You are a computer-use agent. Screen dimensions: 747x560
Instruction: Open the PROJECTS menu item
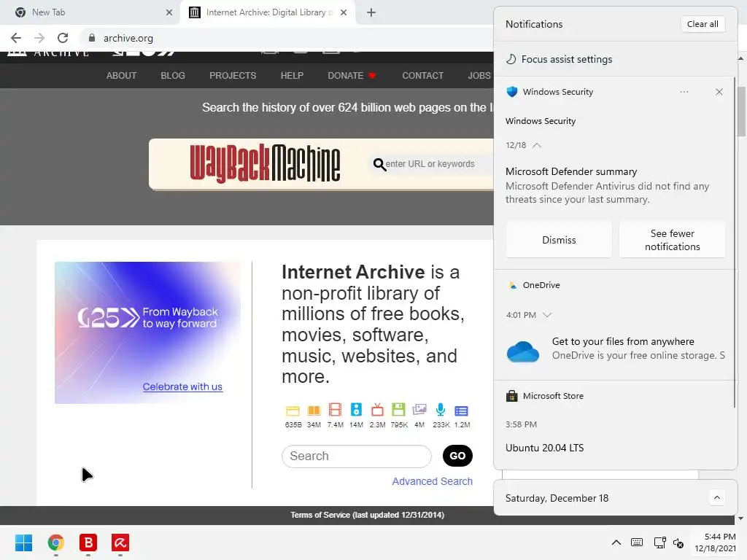pyautogui.click(x=233, y=76)
